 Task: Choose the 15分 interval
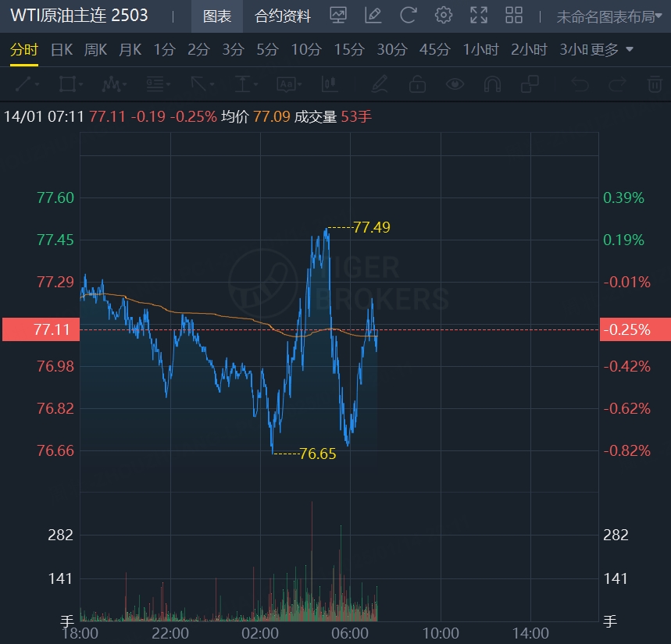[x=349, y=50]
